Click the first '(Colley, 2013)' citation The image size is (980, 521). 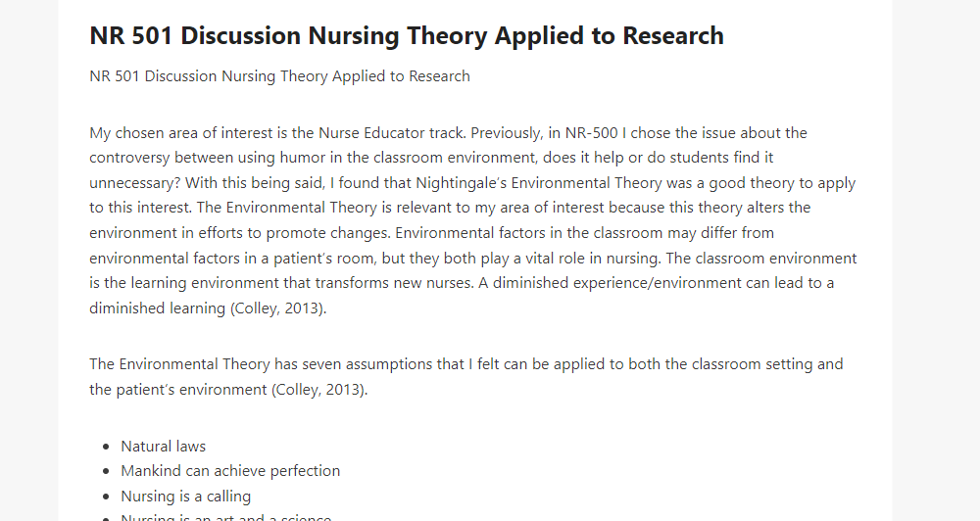[x=277, y=308]
